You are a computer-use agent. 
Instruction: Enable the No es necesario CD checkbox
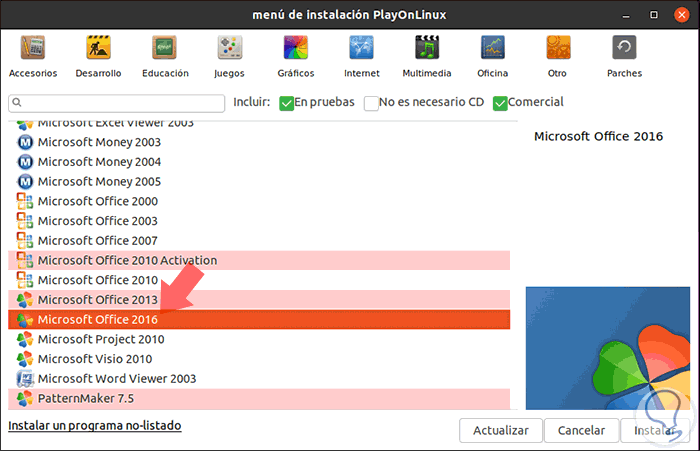click(371, 103)
